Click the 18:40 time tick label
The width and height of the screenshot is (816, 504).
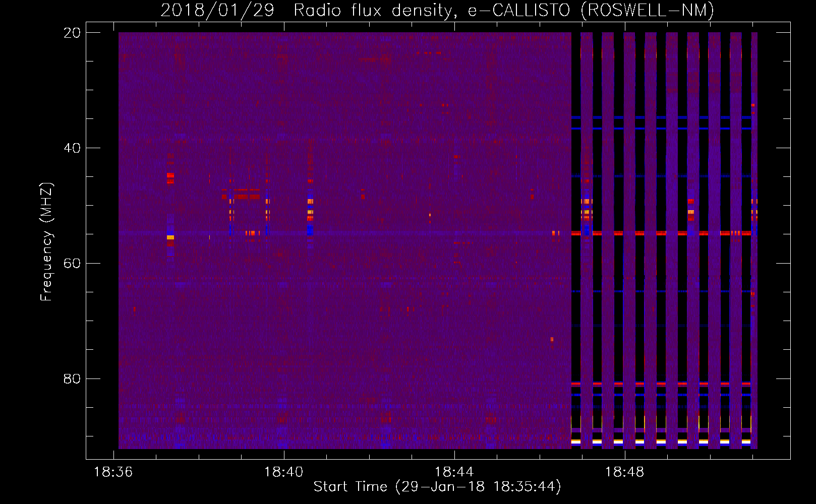tap(284, 472)
